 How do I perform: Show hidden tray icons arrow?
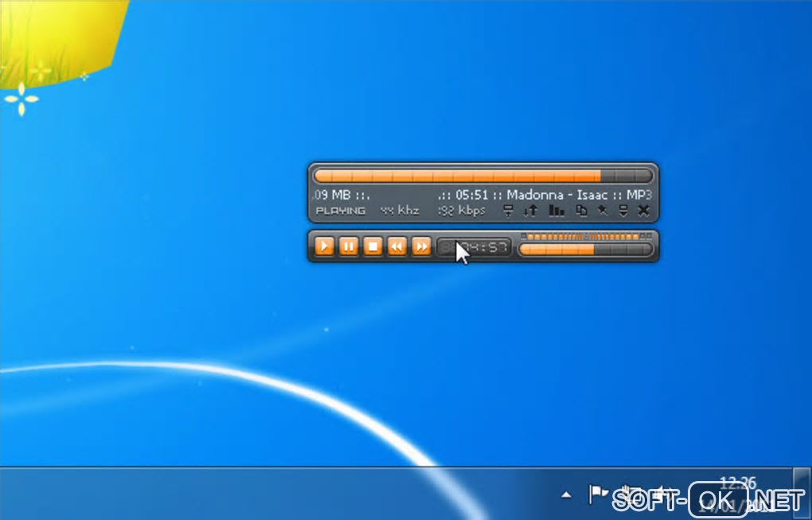(x=566, y=495)
